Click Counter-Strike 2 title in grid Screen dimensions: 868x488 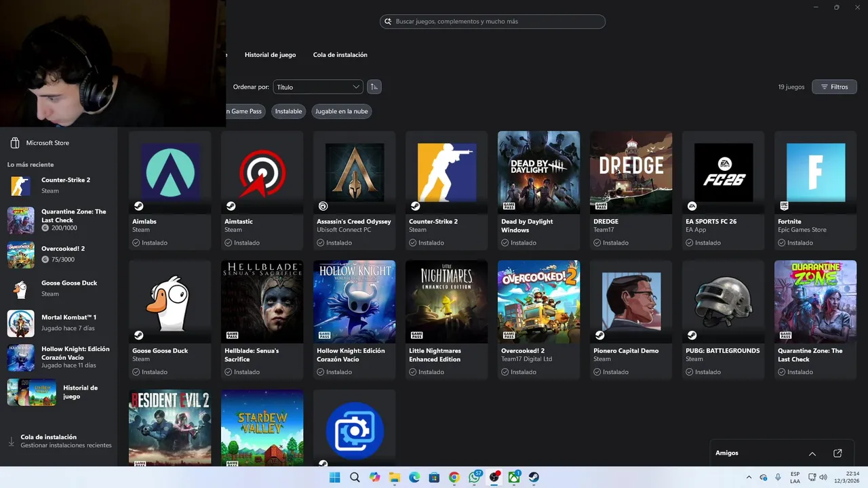click(x=433, y=222)
